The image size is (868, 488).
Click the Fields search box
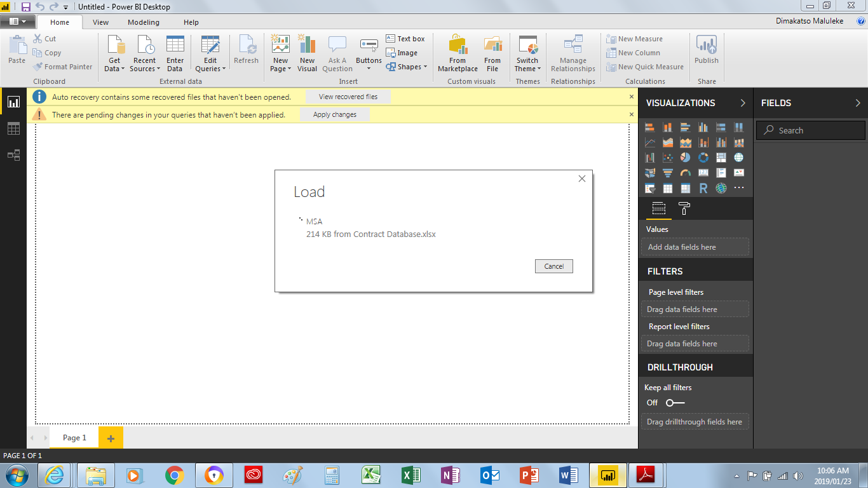pos(811,130)
